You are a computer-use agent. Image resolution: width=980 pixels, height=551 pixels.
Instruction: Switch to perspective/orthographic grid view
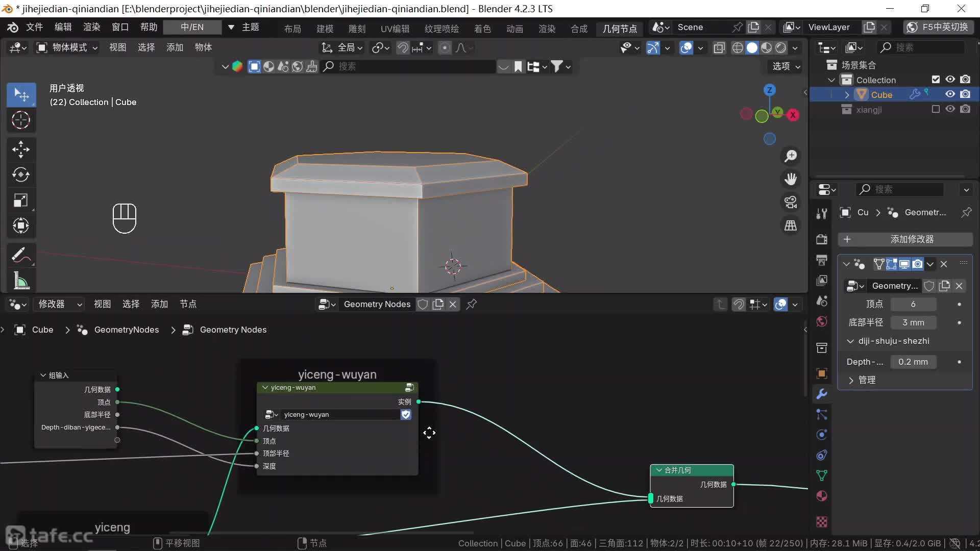click(x=791, y=226)
